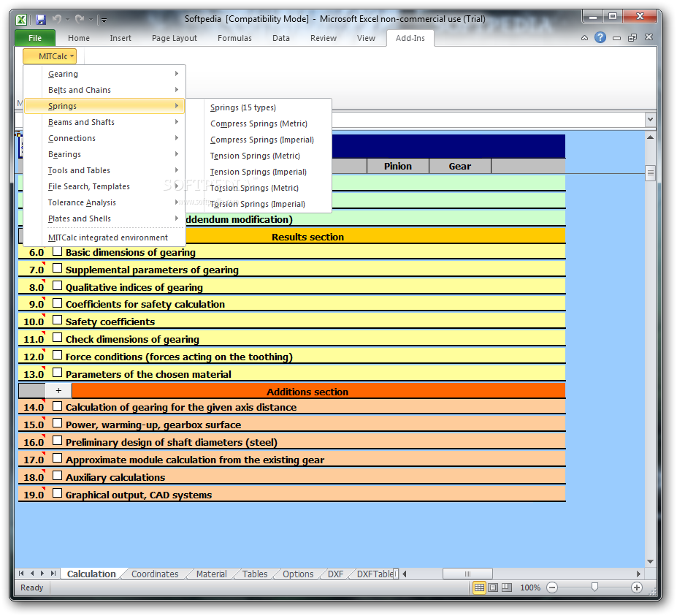This screenshot has width=677, height=616.
Task: Switch to the Coordinates sheet tab
Action: pyautogui.click(x=155, y=574)
